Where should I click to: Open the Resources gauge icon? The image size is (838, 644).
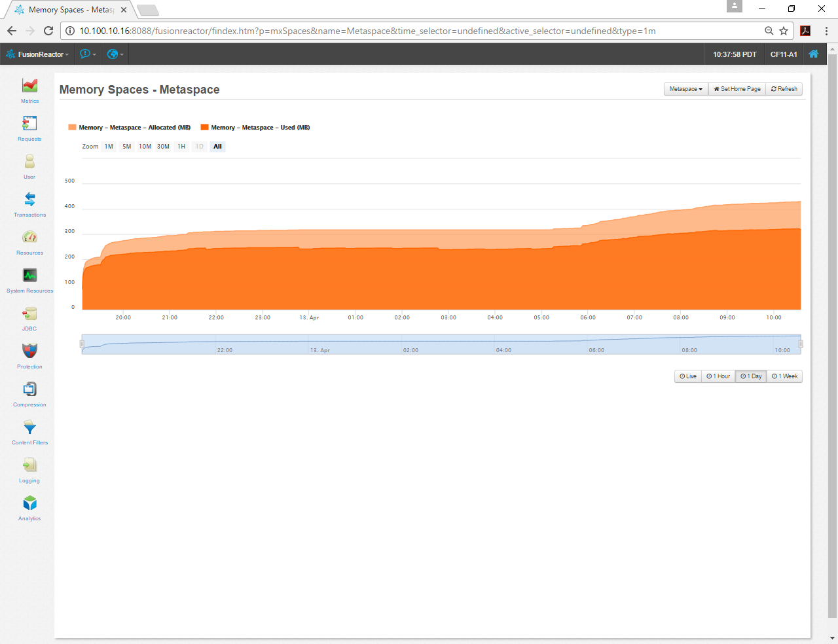(x=29, y=237)
